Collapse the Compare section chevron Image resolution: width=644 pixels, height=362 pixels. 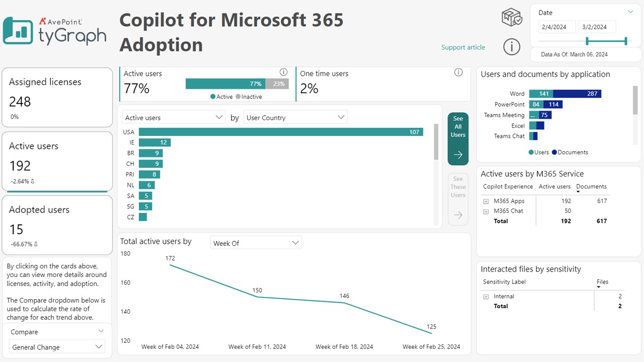(x=101, y=331)
